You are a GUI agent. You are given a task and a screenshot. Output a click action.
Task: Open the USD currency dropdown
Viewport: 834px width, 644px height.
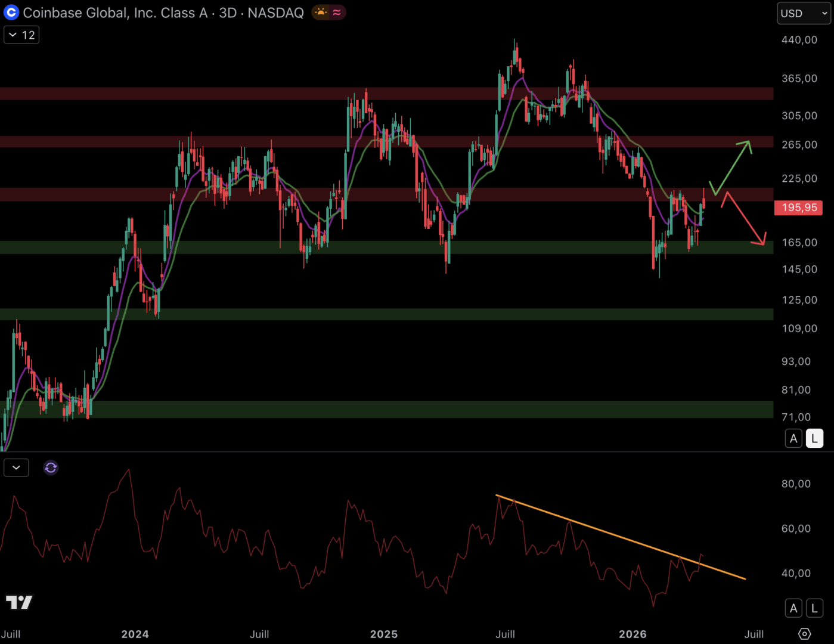coord(803,13)
